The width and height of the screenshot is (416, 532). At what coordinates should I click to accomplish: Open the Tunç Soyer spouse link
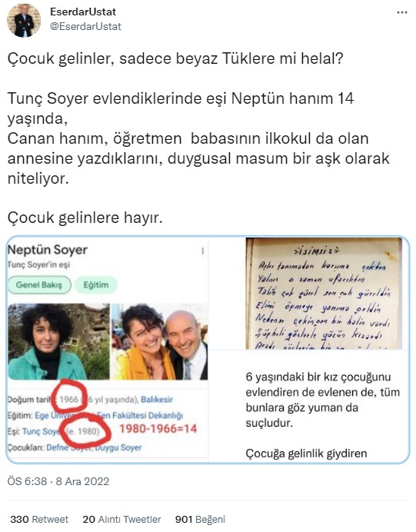coord(41,431)
